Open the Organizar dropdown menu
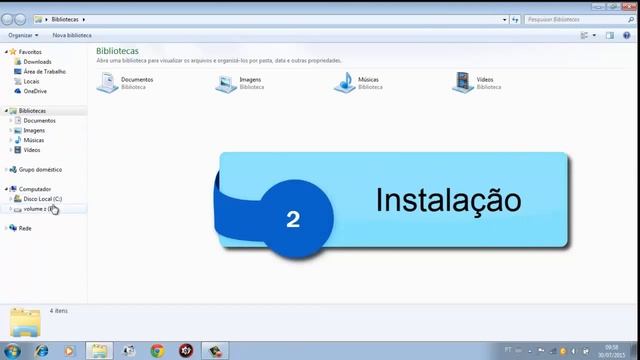 [x=23, y=36]
